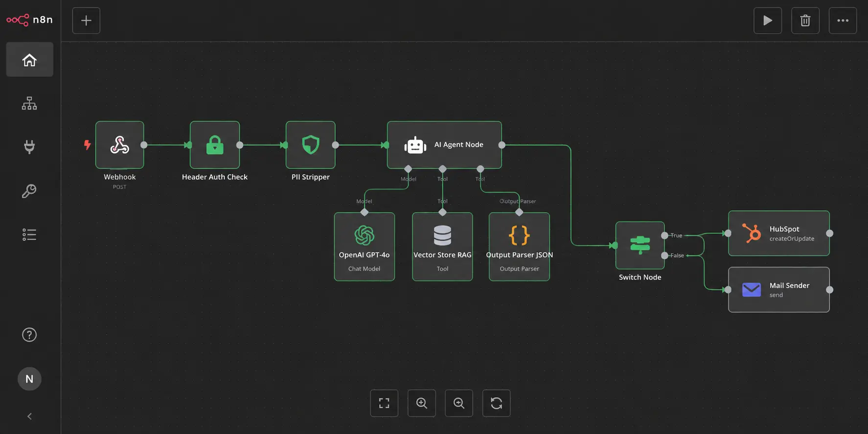The image size is (868, 434).
Task: Click the n8n logo
Action: click(29, 20)
